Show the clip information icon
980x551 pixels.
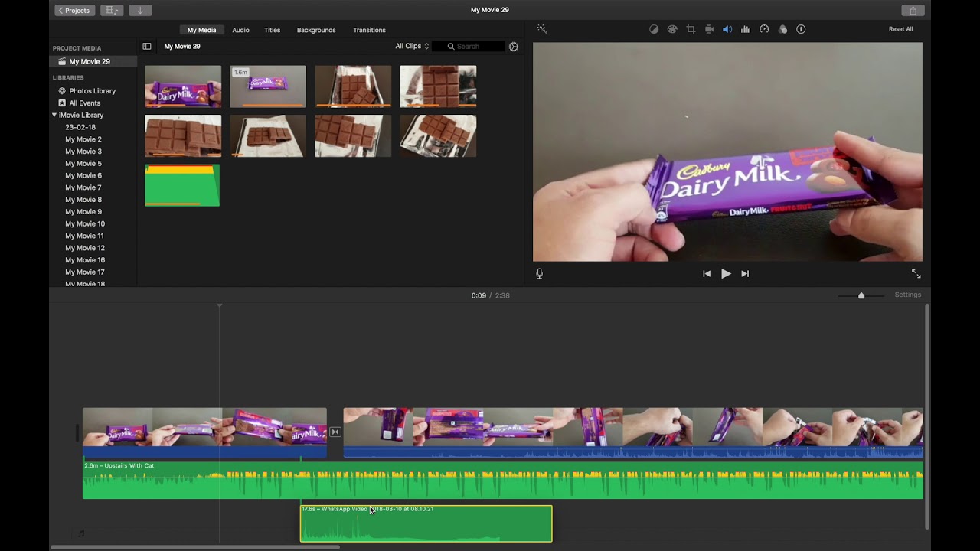coord(801,29)
